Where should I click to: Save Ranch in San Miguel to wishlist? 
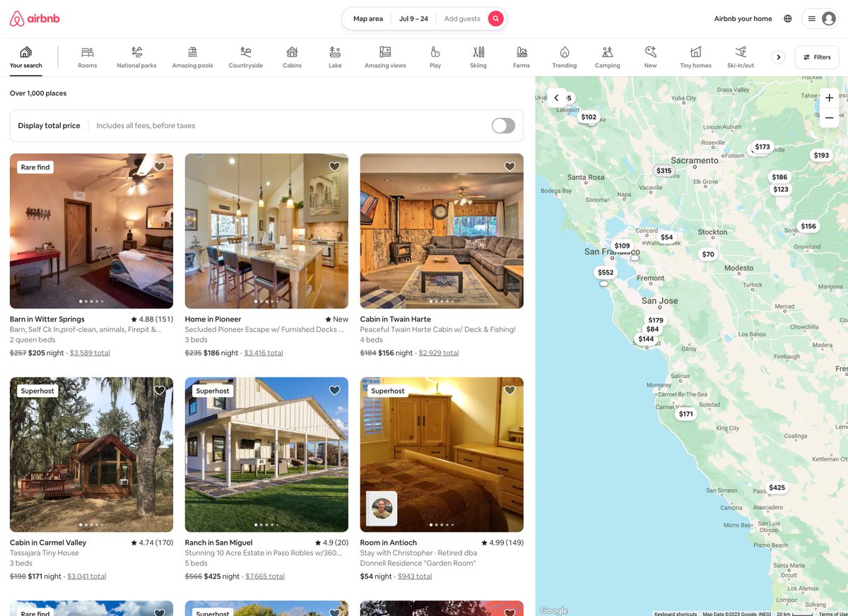click(335, 391)
